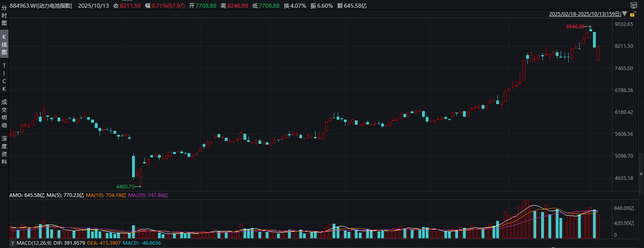Open the 成交明细 tab

point(4,113)
